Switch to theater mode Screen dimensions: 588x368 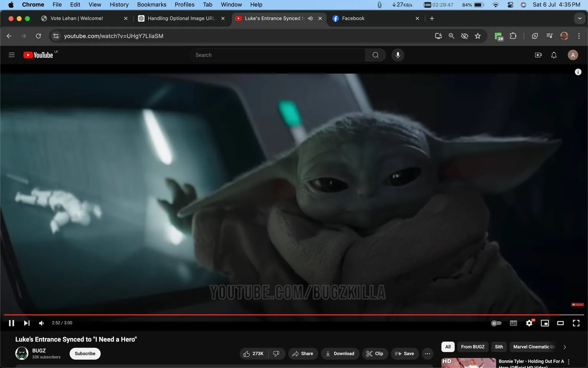coord(560,323)
